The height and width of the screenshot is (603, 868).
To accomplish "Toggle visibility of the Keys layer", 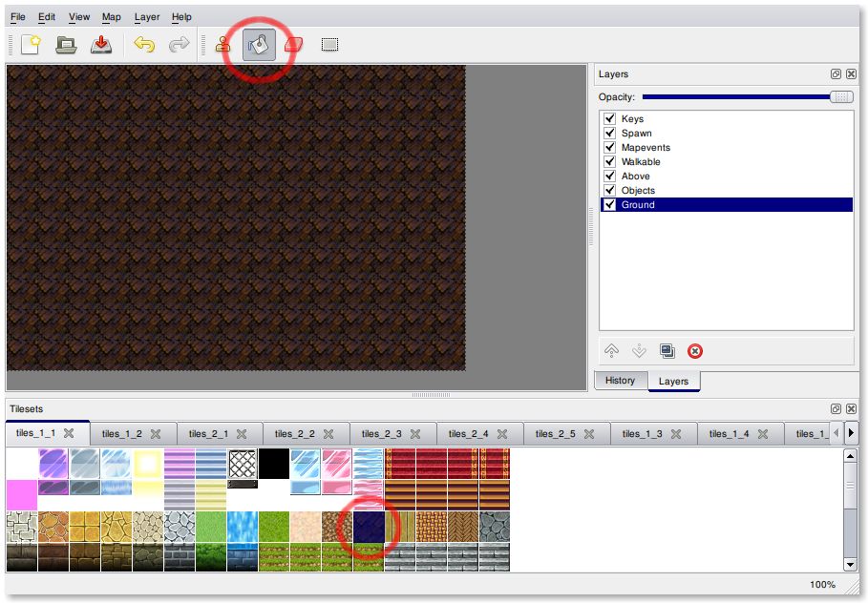I will pos(609,119).
